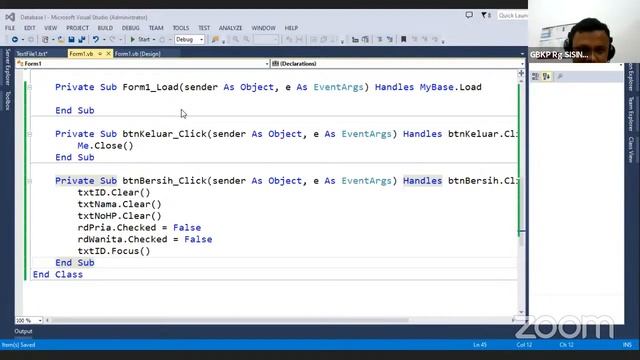Image resolution: width=640 pixels, height=360 pixels.
Task: Click the Save All toolbar icon
Action: tap(82, 40)
